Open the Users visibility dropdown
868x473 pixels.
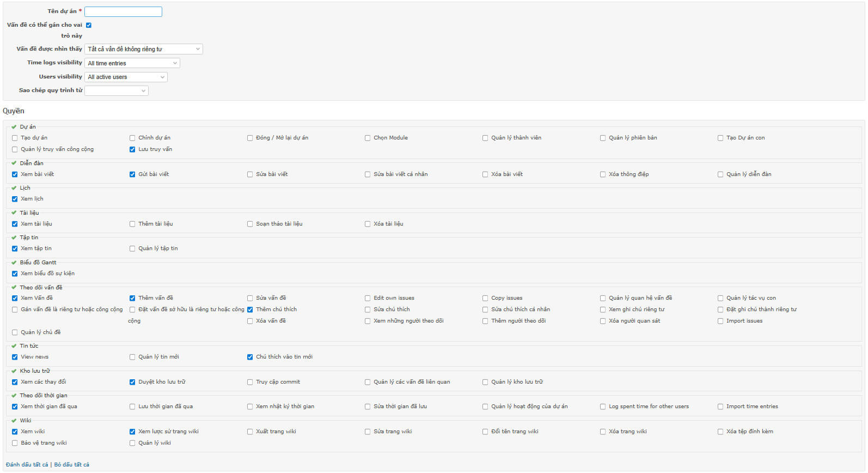click(126, 77)
